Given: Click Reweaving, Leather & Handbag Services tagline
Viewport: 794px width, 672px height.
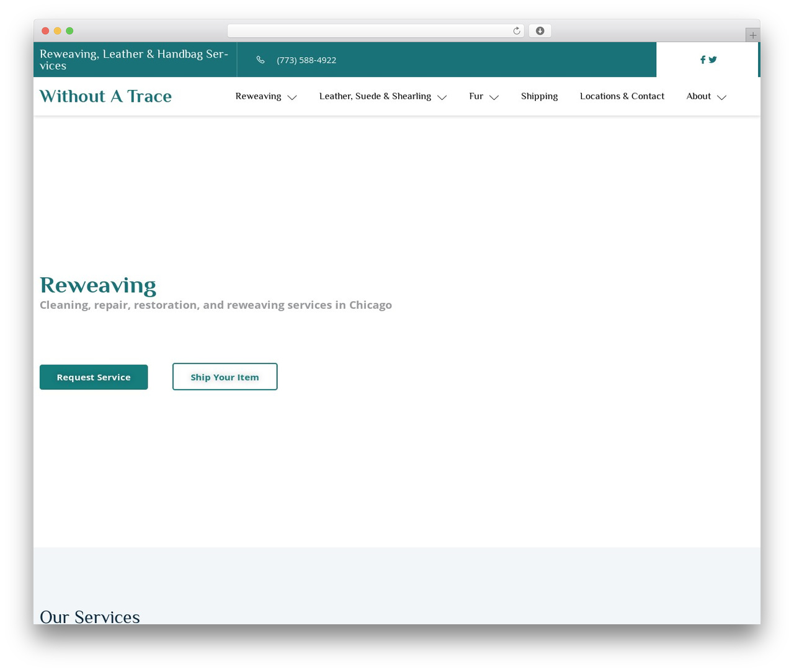Looking at the screenshot, I should [134, 60].
